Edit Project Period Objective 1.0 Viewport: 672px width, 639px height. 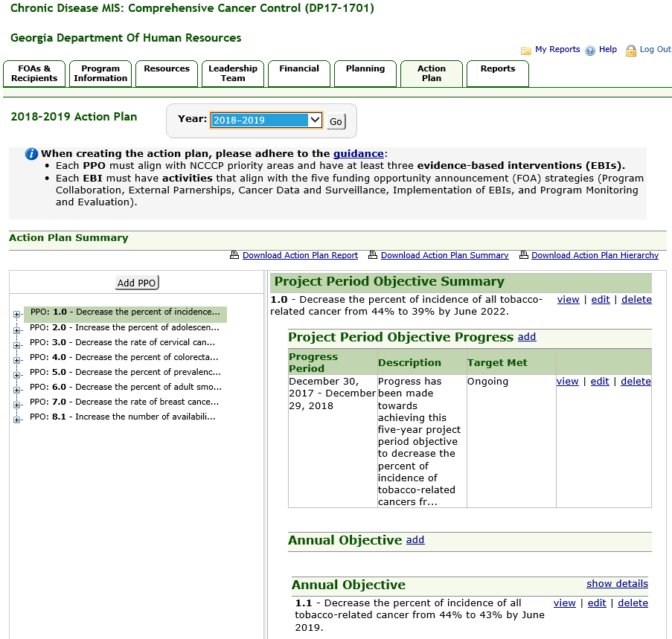(601, 299)
